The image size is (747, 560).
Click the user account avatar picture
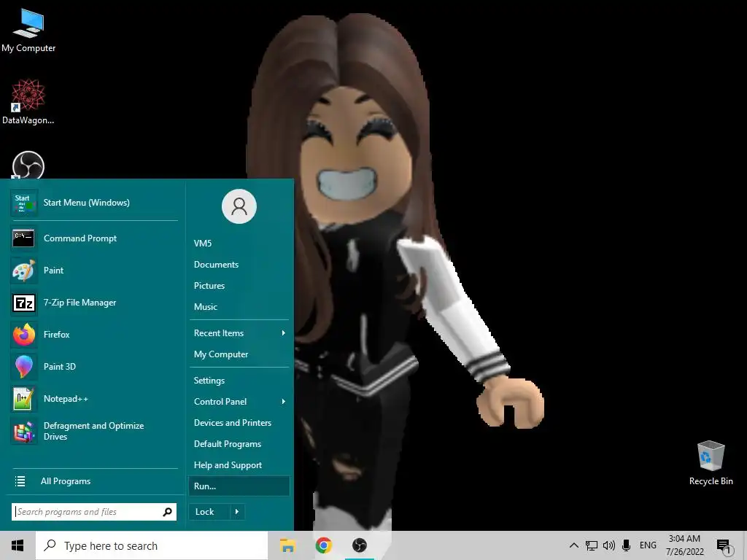point(239,206)
